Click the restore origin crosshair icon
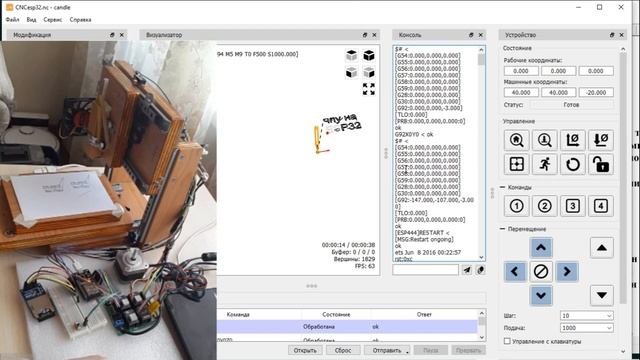This screenshot has width=640, height=360. tap(516, 164)
